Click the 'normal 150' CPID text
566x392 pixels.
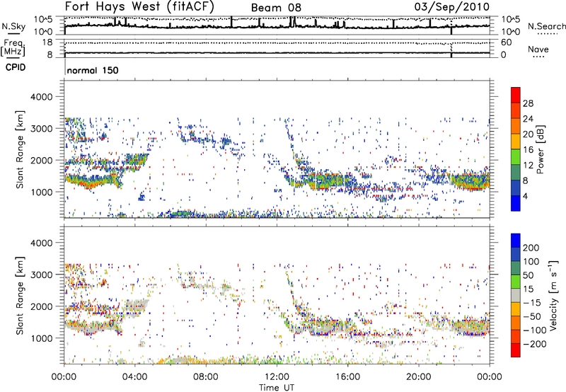(x=93, y=70)
